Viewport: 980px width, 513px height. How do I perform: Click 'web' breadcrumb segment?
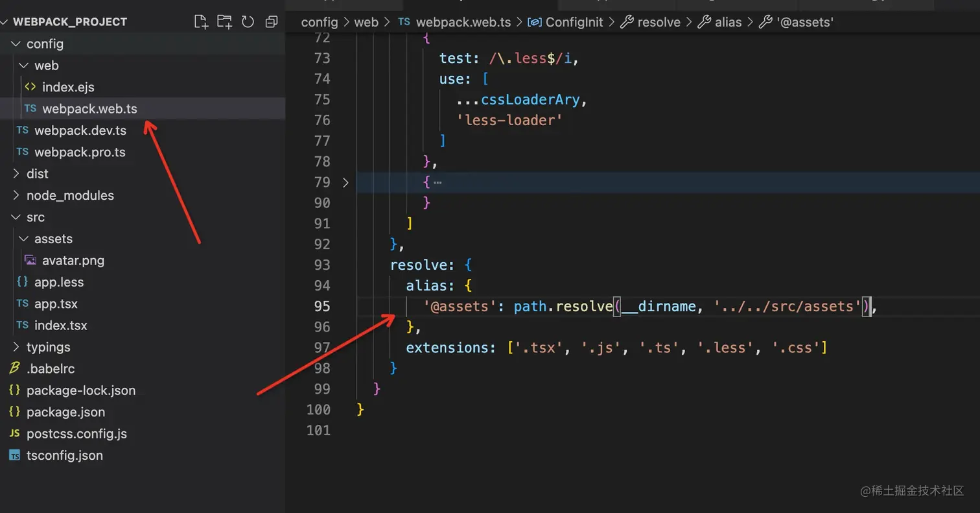pyautogui.click(x=366, y=22)
